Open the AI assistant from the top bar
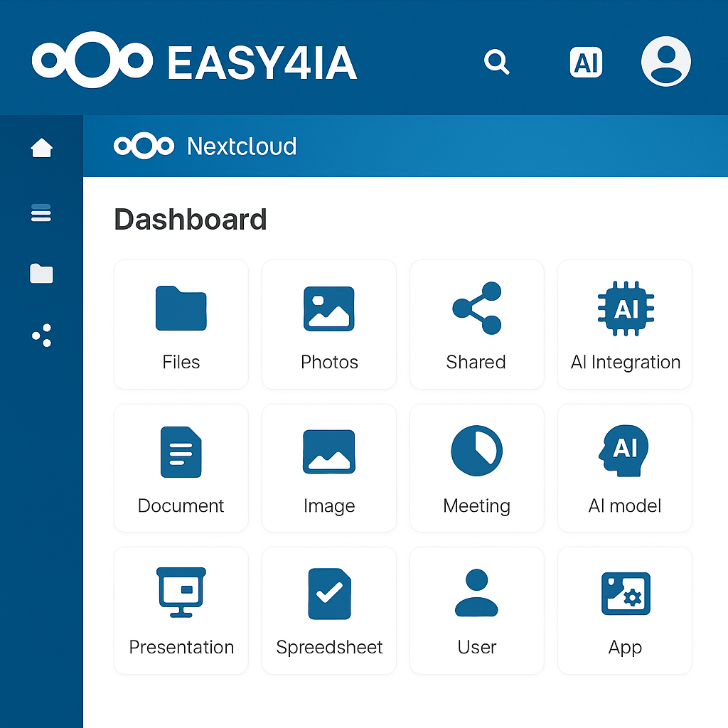 [586, 63]
